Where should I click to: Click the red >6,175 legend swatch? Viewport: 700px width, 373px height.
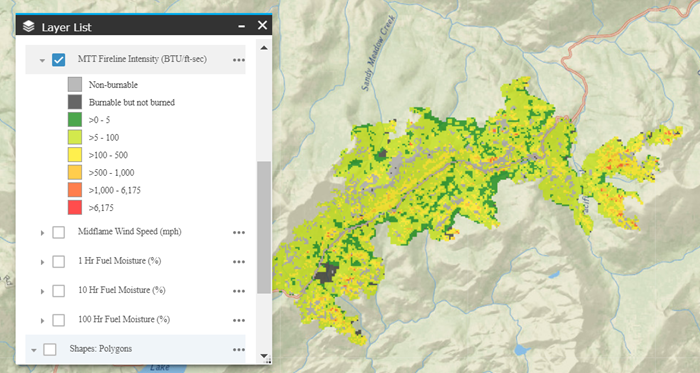tap(75, 207)
